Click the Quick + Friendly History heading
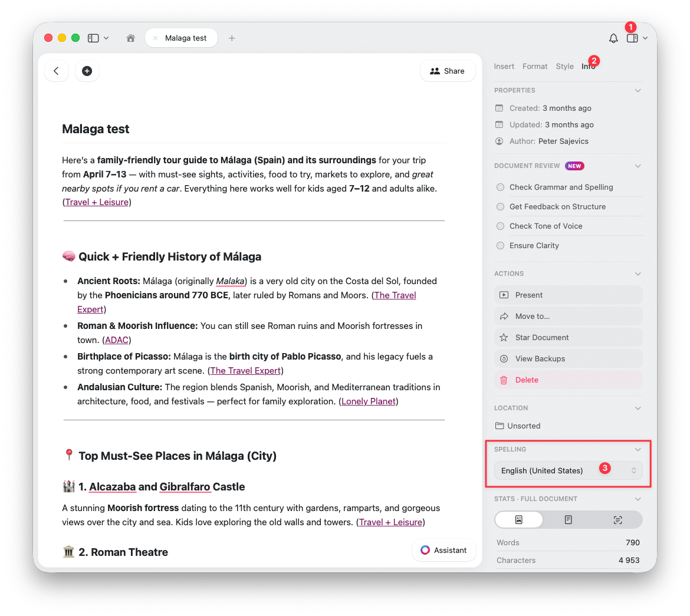 162,256
